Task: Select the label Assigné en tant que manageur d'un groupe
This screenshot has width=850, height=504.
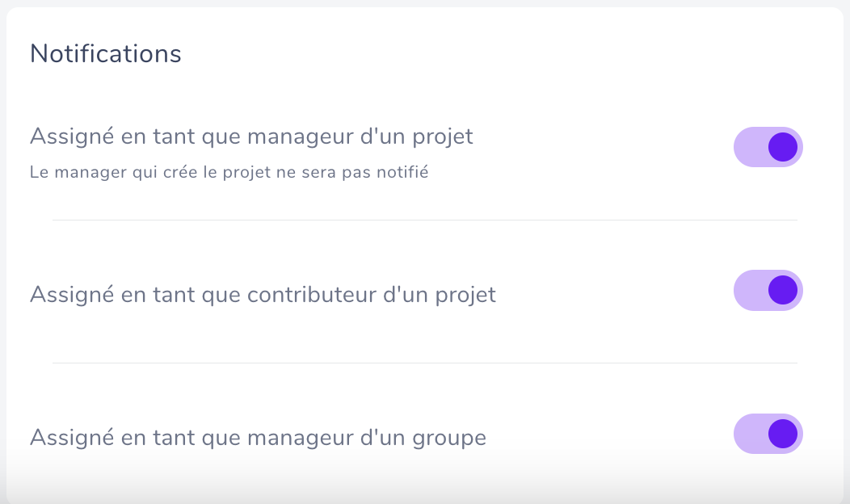Action: pyautogui.click(x=258, y=439)
